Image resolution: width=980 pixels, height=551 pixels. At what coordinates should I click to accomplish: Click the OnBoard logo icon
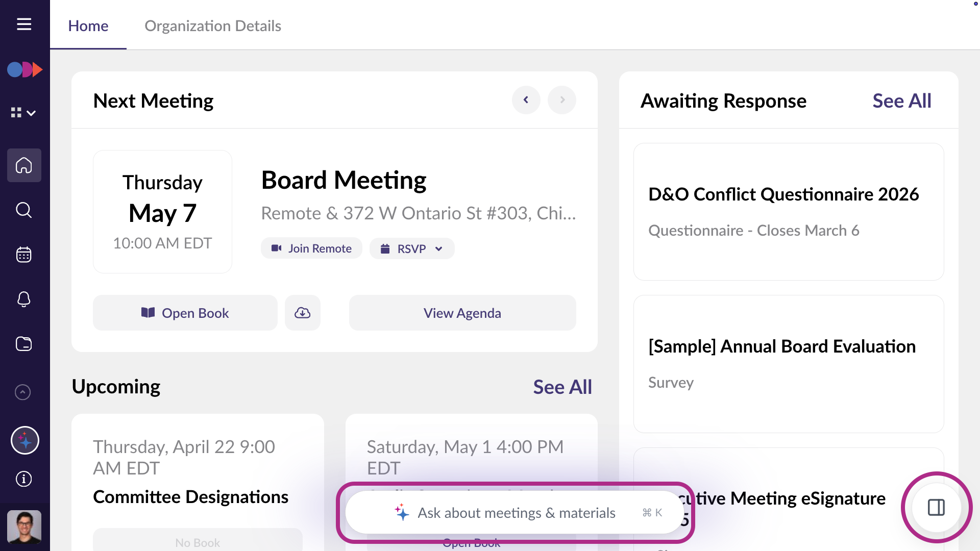click(24, 69)
